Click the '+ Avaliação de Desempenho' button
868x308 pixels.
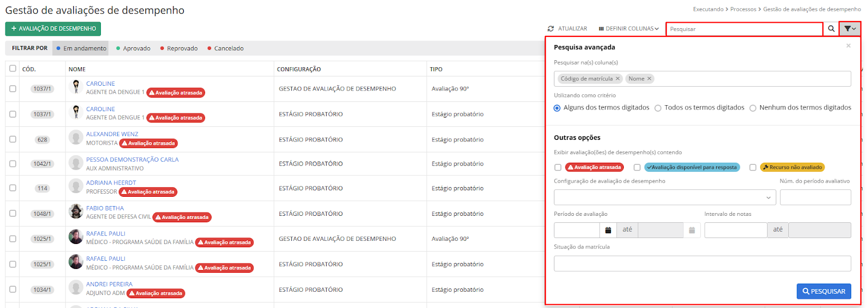[x=53, y=29]
